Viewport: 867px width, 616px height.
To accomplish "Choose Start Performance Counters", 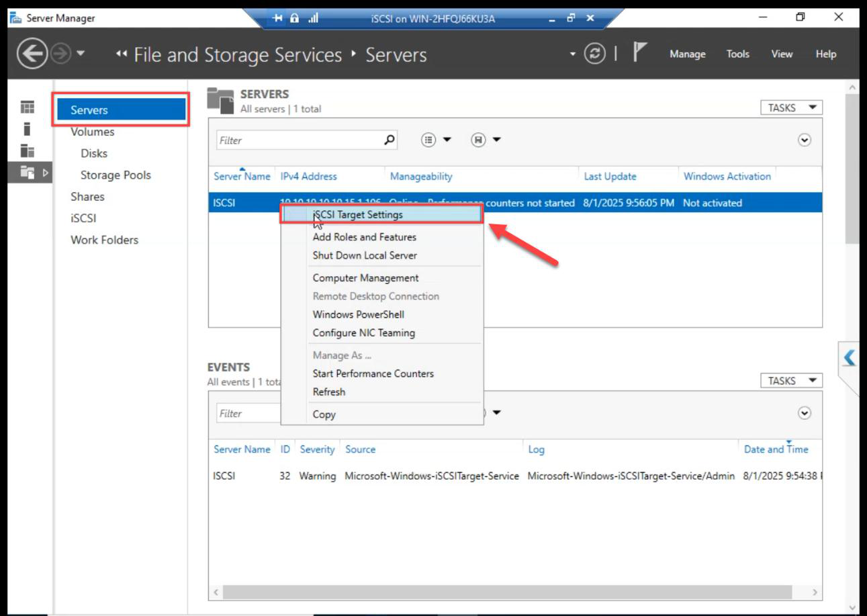I will tap(373, 373).
